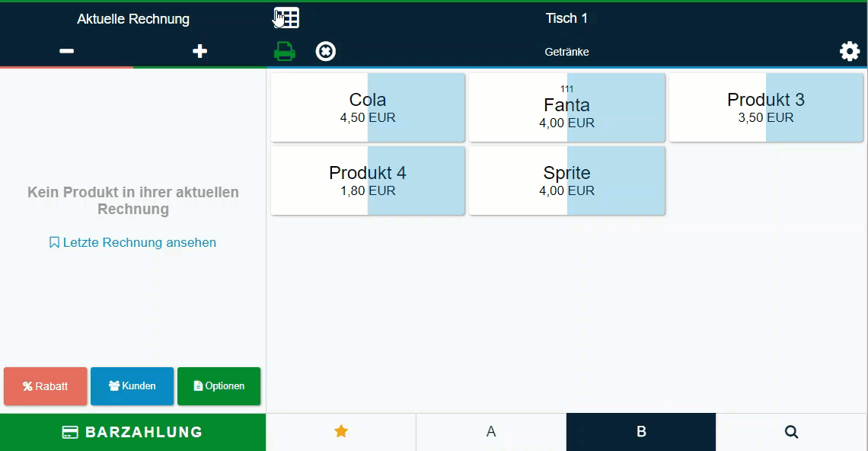Click the green printer icon

click(285, 51)
